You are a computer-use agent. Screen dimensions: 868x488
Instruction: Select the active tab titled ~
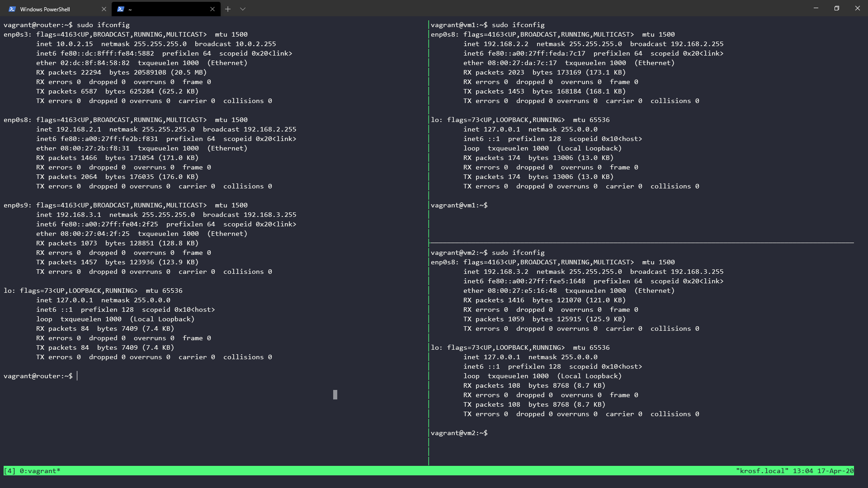[x=166, y=9]
